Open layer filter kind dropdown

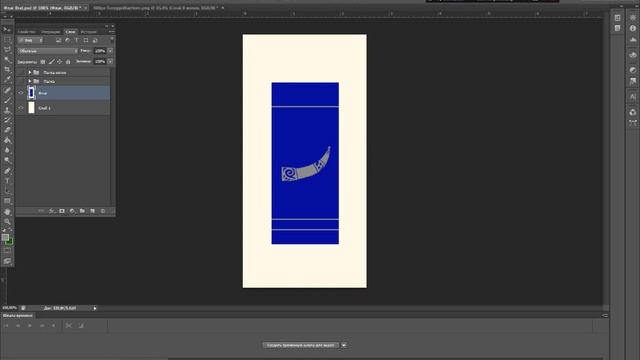pyautogui.click(x=30, y=40)
